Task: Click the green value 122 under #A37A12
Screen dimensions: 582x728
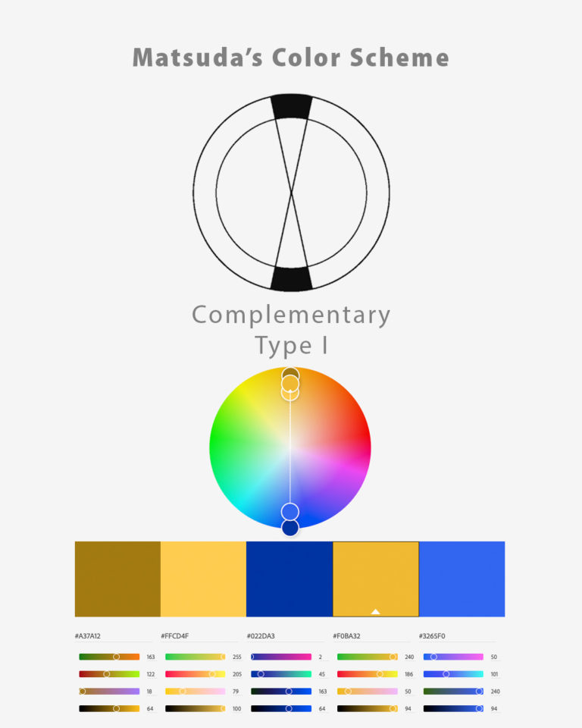Action: (151, 674)
